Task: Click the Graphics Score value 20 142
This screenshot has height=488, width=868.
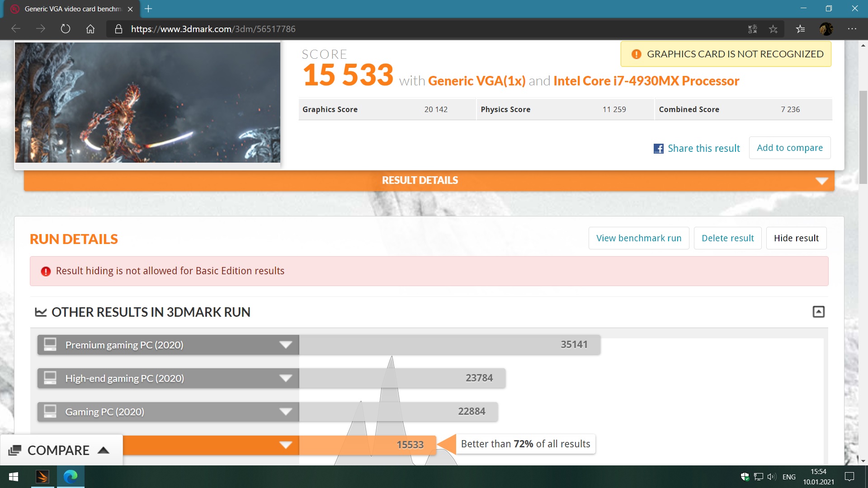Action: (436, 109)
